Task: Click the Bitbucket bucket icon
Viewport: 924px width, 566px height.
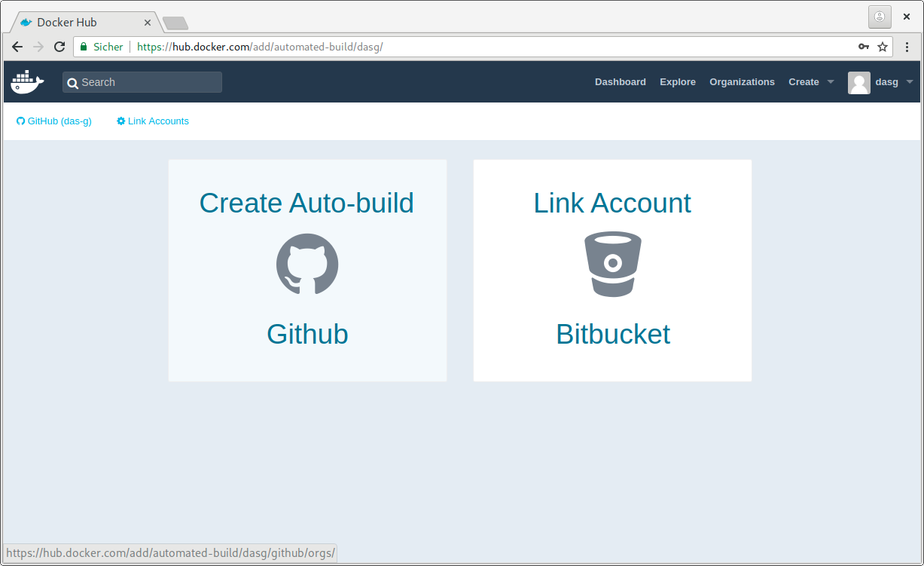Action: pos(612,265)
